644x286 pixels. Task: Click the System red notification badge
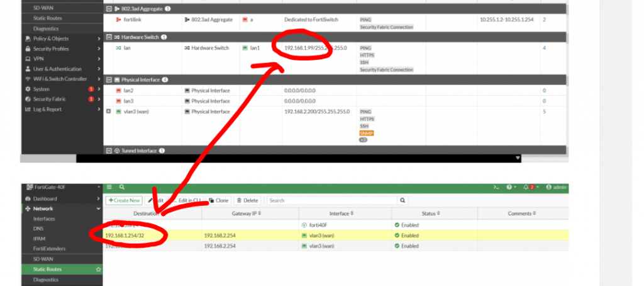point(91,89)
